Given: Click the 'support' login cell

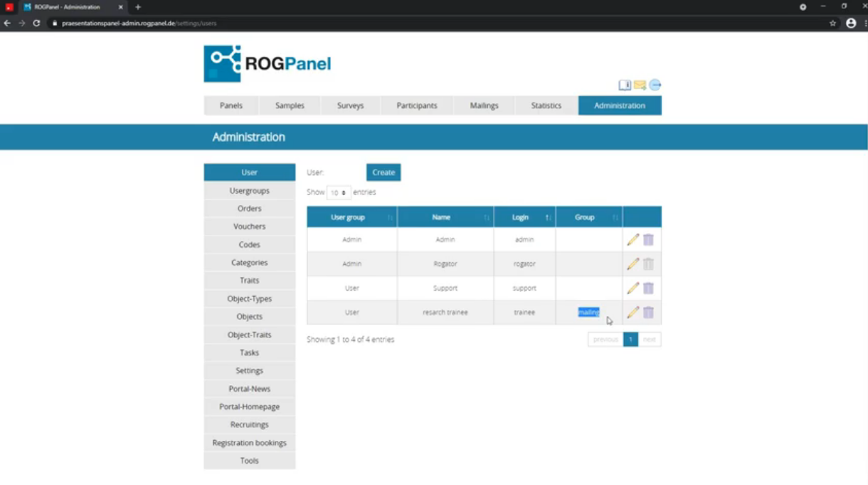Looking at the screenshot, I should 524,288.
